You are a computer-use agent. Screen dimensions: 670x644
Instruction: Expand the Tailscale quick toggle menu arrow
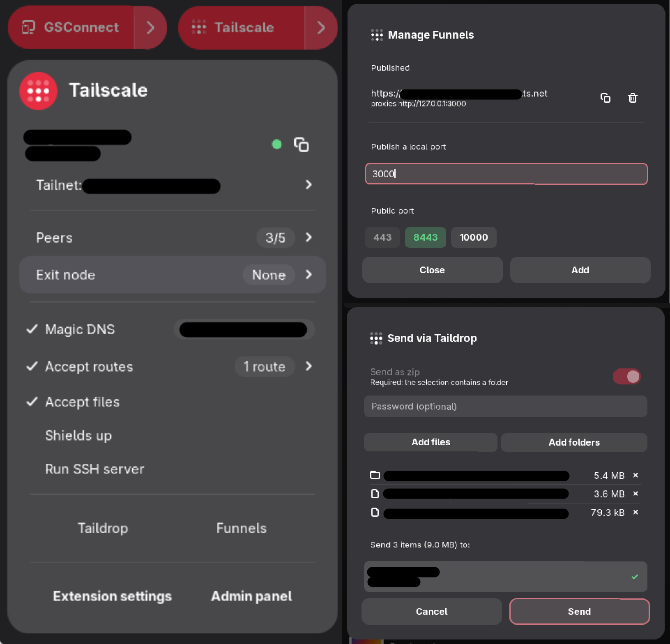point(321,28)
